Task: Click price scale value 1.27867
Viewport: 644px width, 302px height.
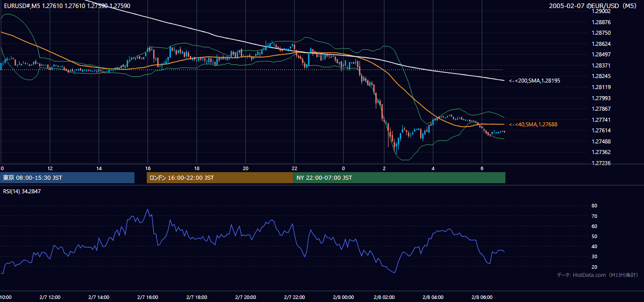Action: coord(601,109)
